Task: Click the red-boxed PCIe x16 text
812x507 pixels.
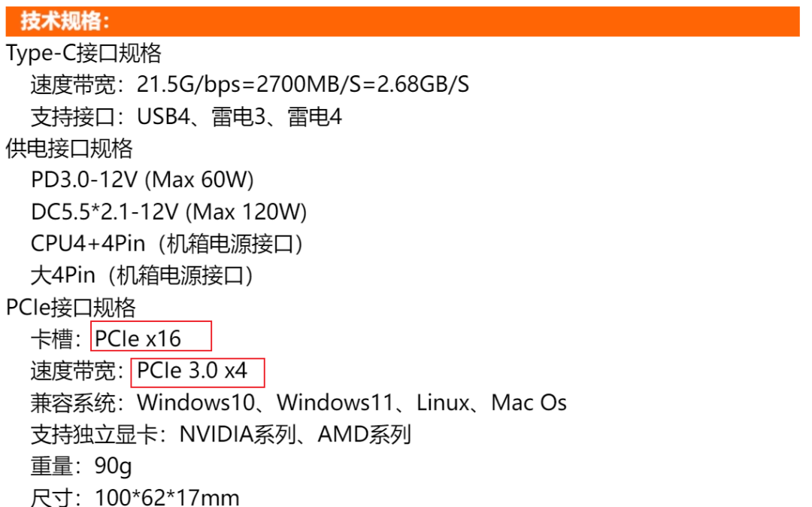Action: (138, 339)
